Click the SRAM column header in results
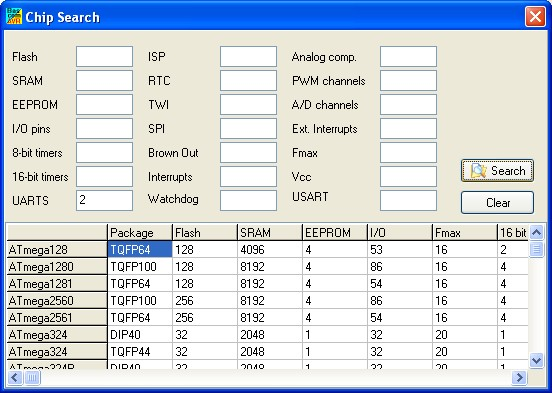This screenshot has width=552, height=393. pos(270,232)
